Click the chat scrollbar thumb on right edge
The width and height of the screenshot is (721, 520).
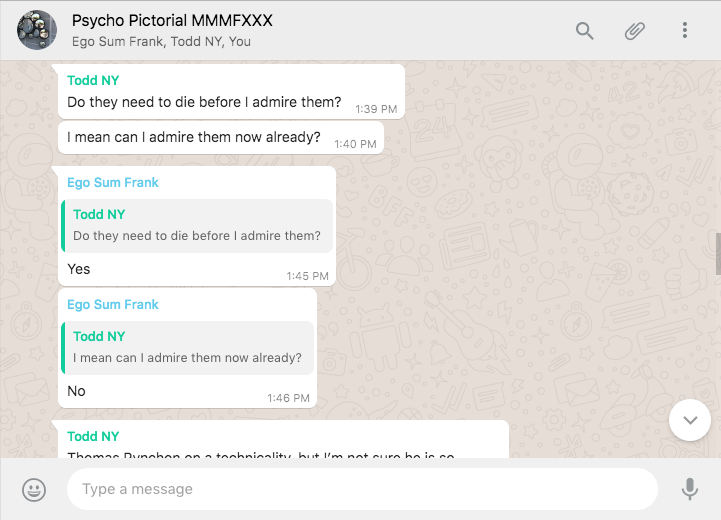[717, 253]
